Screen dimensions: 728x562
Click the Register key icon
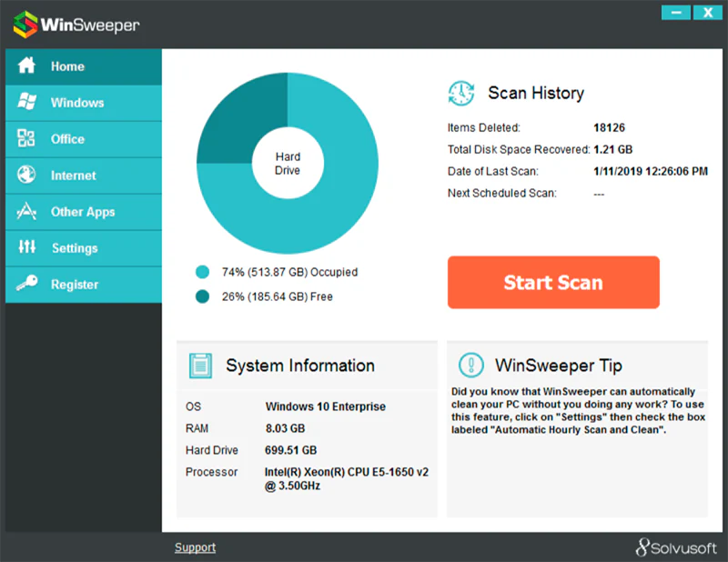click(26, 283)
